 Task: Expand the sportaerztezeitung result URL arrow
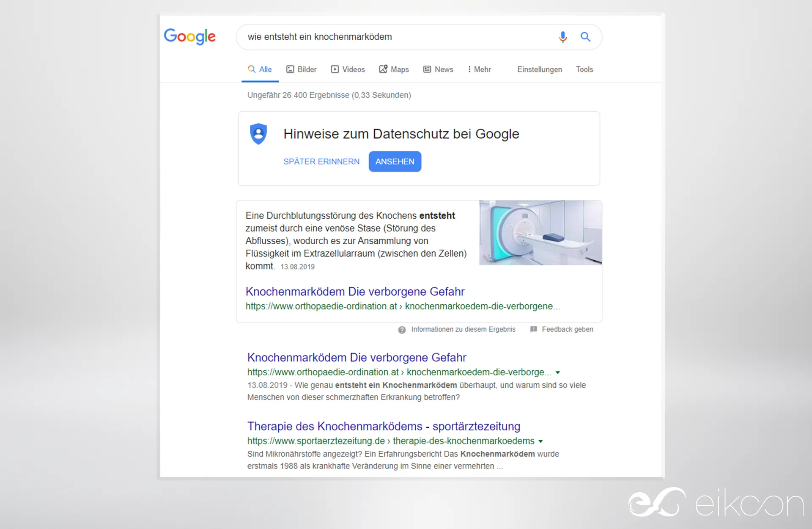(x=540, y=441)
